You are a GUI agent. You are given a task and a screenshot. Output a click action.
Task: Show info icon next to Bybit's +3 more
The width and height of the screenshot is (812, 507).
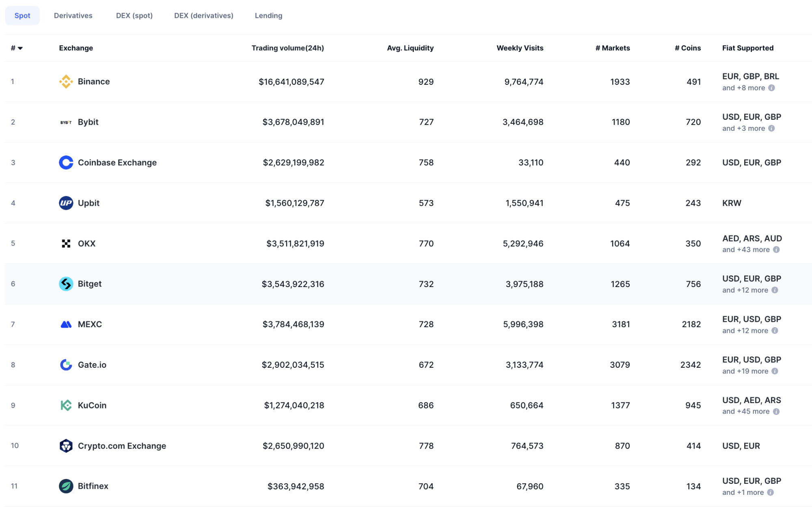pos(772,128)
